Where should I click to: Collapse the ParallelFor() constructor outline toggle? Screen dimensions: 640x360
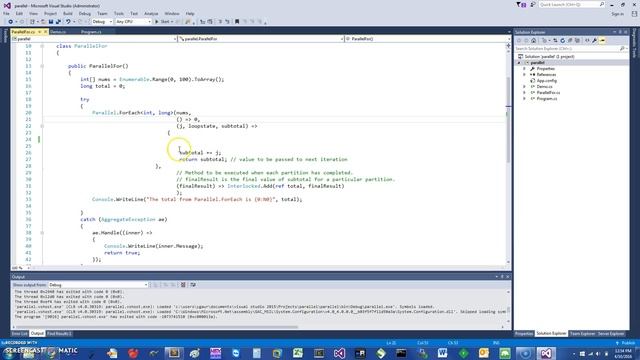point(42,66)
